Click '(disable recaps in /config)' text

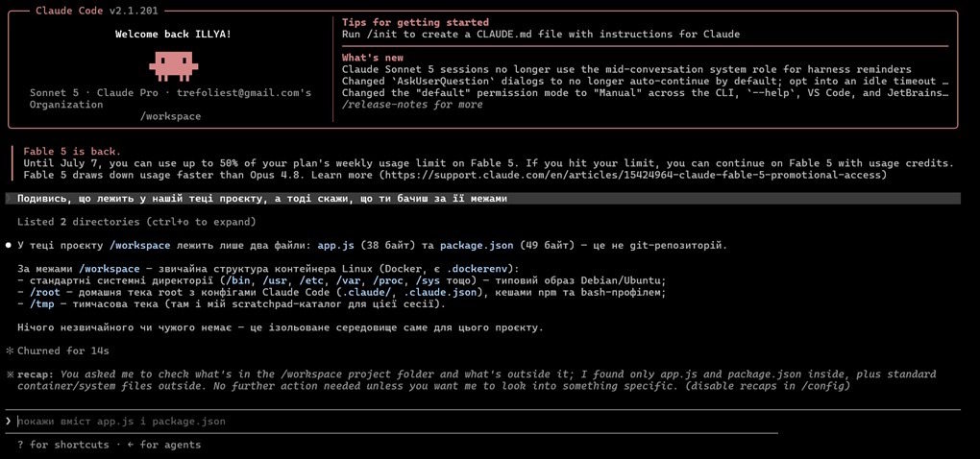click(768, 387)
